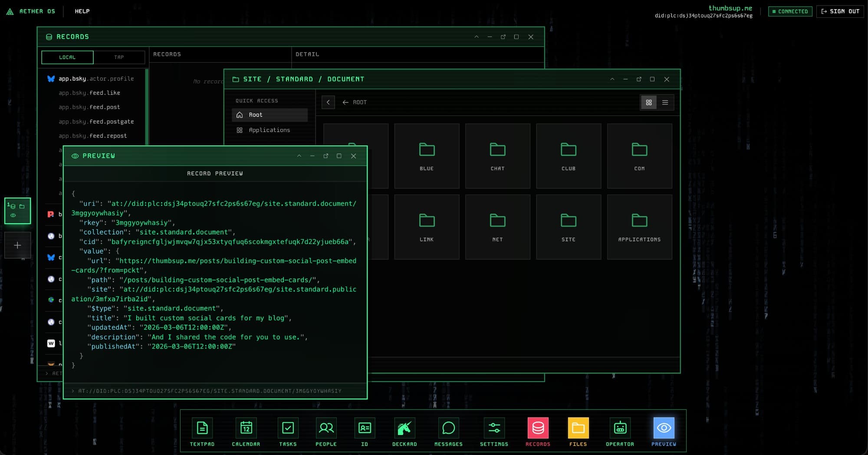Launch the Operator robot icon
Image resolution: width=868 pixels, height=455 pixels.
(620, 428)
